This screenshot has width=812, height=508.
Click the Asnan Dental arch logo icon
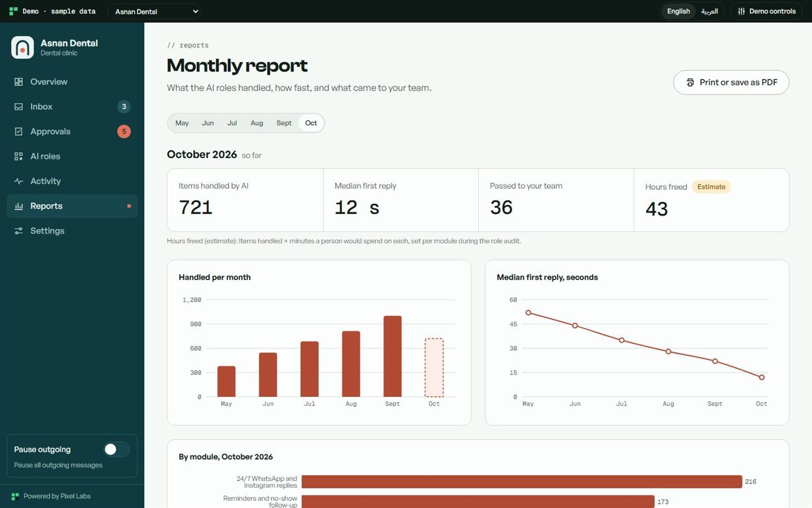click(x=23, y=48)
